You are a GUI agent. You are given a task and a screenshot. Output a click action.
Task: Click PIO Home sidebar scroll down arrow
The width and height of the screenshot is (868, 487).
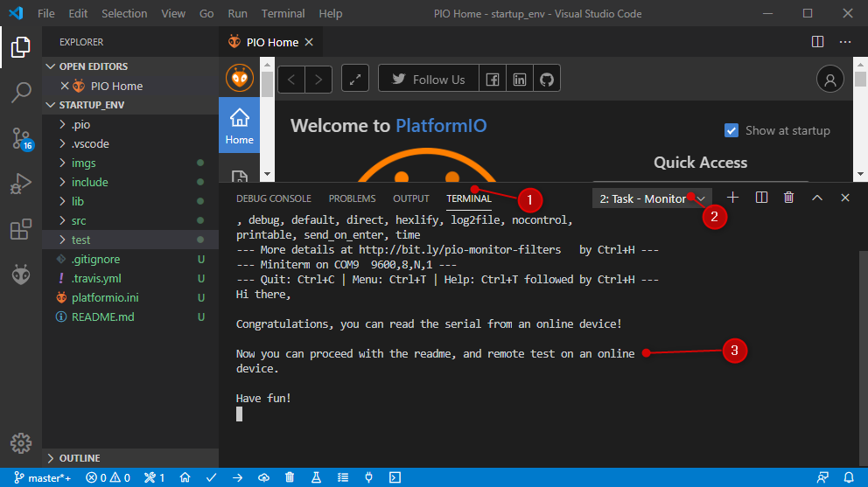(x=267, y=174)
